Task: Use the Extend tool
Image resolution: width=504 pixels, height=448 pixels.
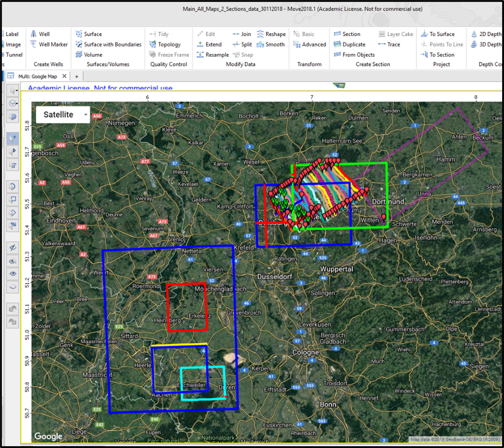Action: coord(210,44)
